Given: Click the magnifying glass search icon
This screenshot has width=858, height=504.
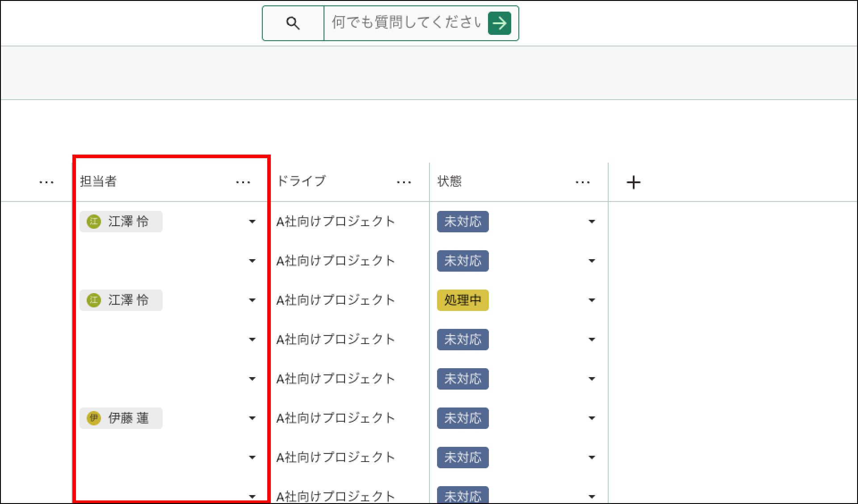Looking at the screenshot, I should 293,23.
